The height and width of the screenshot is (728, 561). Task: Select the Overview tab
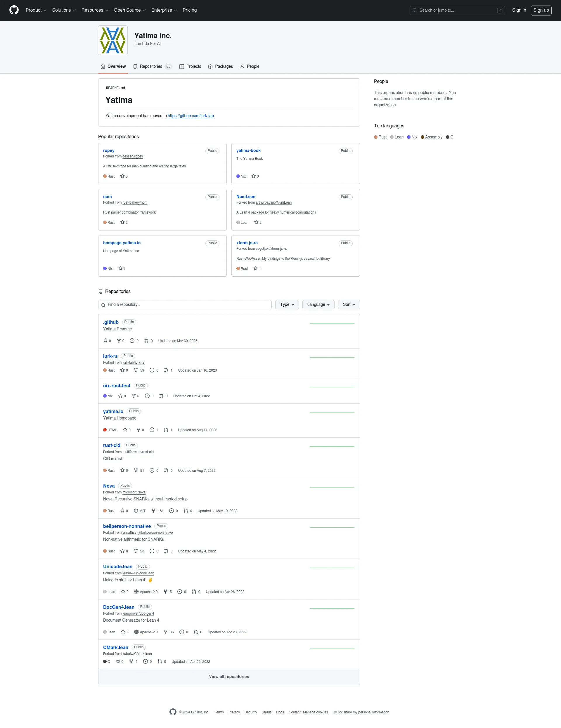[x=113, y=66]
